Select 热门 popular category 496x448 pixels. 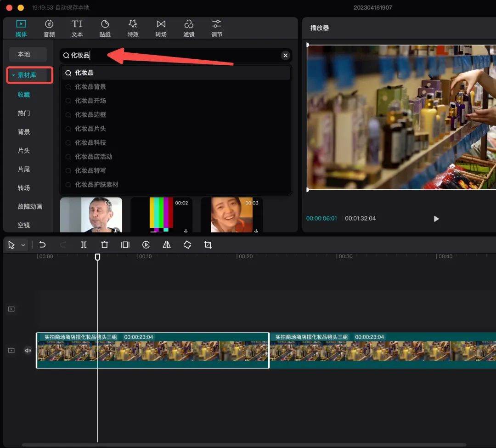(x=24, y=113)
